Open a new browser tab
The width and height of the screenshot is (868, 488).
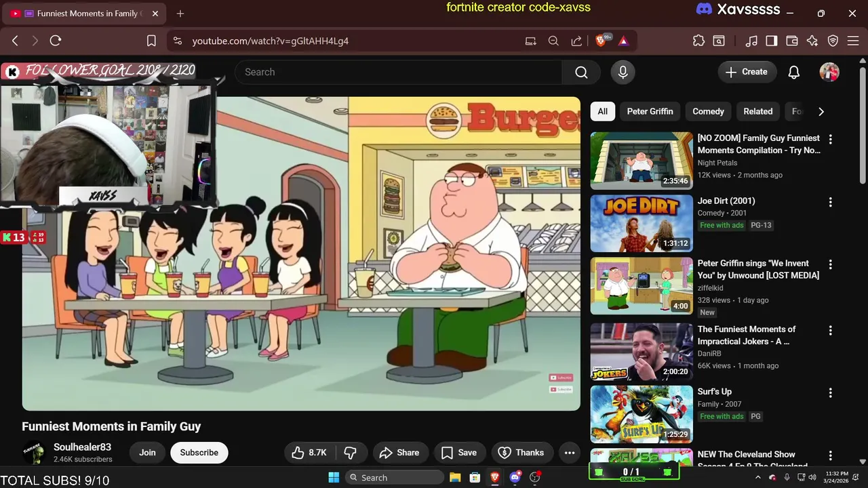point(180,14)
